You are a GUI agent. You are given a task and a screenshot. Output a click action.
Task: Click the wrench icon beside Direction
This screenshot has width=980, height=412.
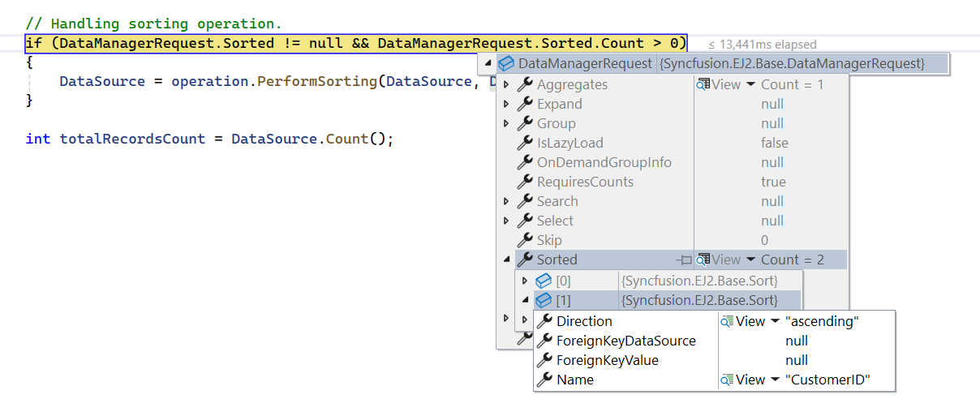point(544,321)
